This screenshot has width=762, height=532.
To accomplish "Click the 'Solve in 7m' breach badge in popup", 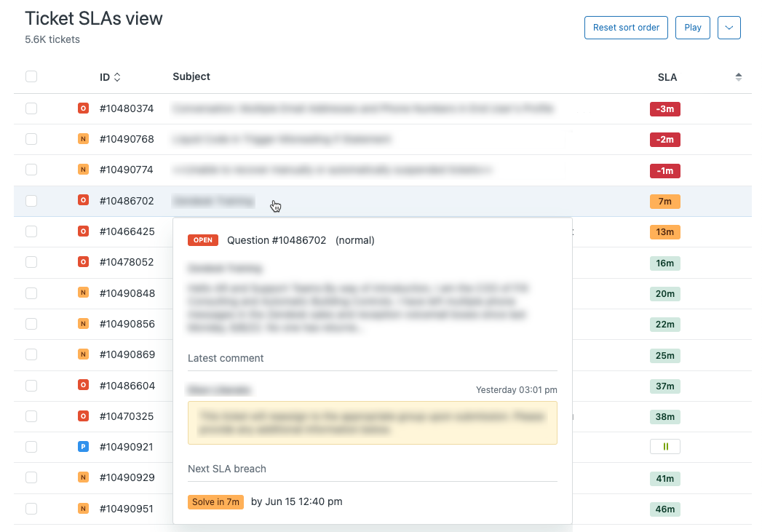I will click(x=215, y=501).
